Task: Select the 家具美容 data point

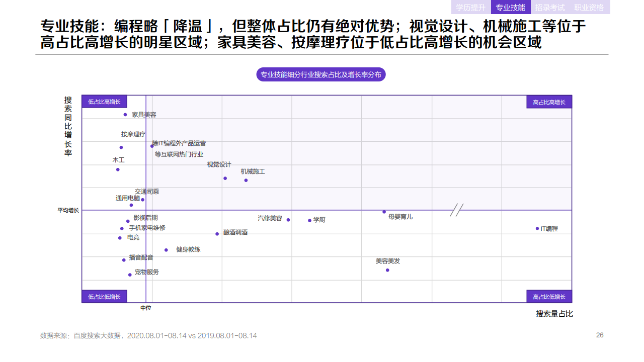Action: (x=126, y=115)
